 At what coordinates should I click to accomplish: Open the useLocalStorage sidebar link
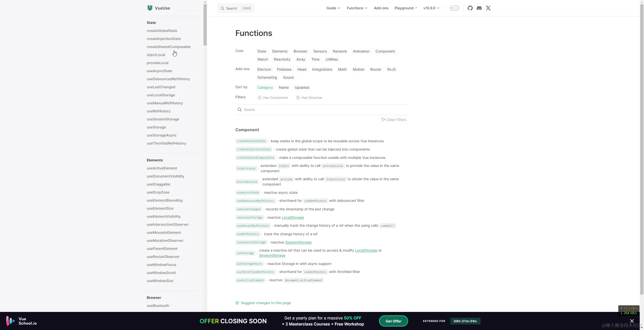coord(161,95)
